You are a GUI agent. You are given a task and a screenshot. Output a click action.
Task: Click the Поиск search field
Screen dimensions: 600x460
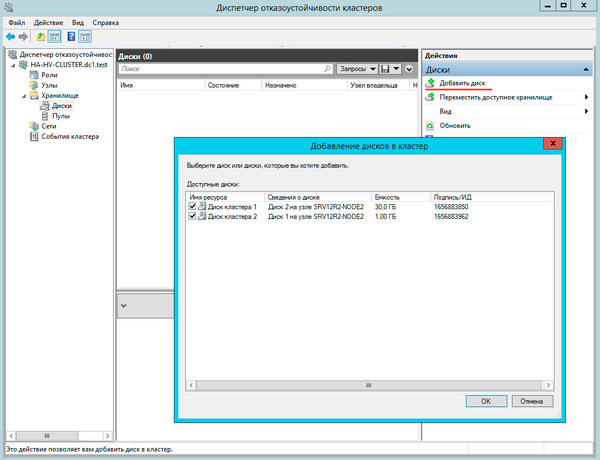[220, 69]
